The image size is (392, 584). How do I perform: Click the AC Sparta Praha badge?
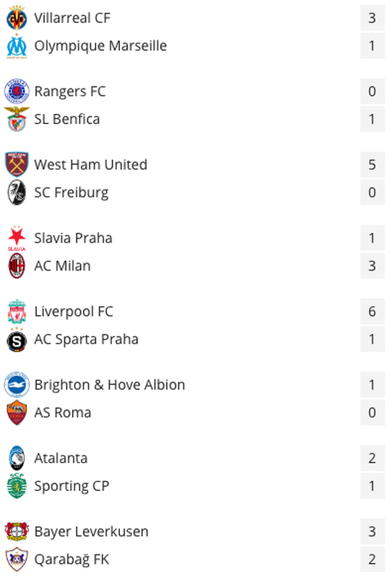pos(17,339)
